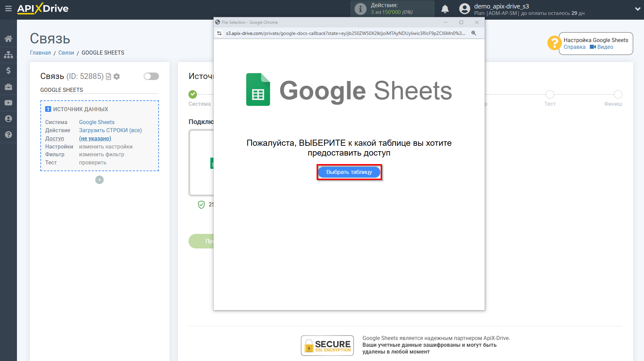Open the YouTube video icon in sidebar
Viewport: 644px width, 361px height.
coord(8,102)
